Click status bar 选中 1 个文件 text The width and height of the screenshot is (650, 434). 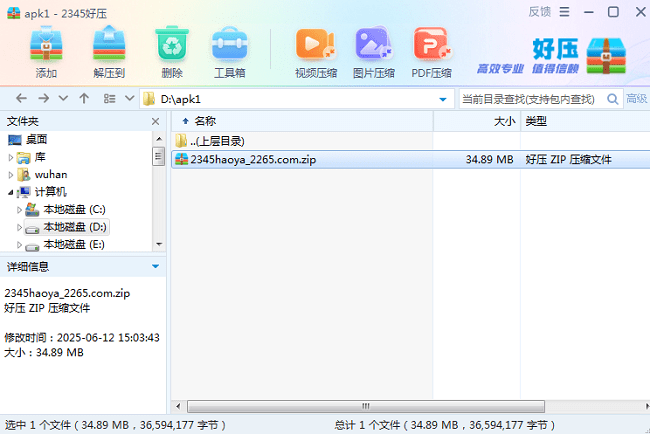pyautogui.click(x=115, y=425)
